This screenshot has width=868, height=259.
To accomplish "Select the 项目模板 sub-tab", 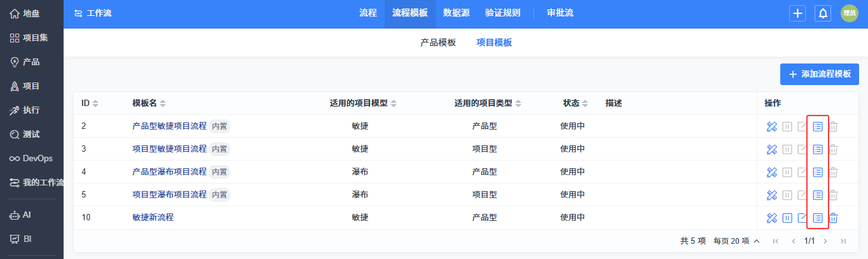I will tap(494, 43).
